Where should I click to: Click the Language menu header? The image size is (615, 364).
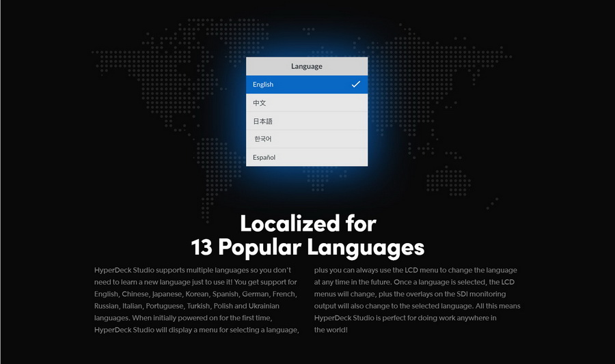pyautogui.click(x=306, y=66)
